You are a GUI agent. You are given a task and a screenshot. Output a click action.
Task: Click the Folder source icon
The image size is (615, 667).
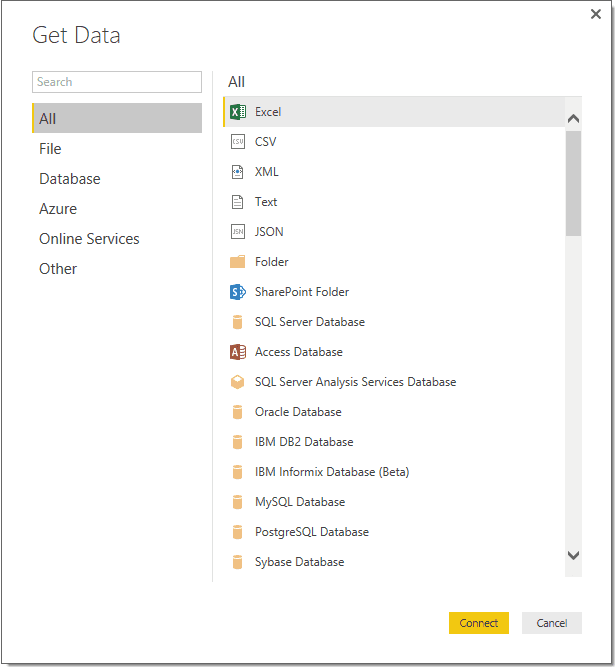[x=238, y=262]
